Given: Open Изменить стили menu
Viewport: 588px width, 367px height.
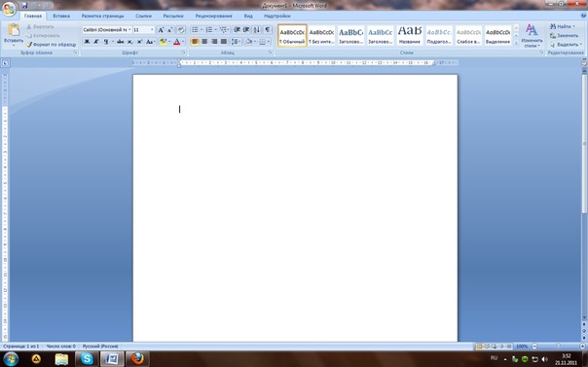Looking at the screenshot, I should [532, 35].
